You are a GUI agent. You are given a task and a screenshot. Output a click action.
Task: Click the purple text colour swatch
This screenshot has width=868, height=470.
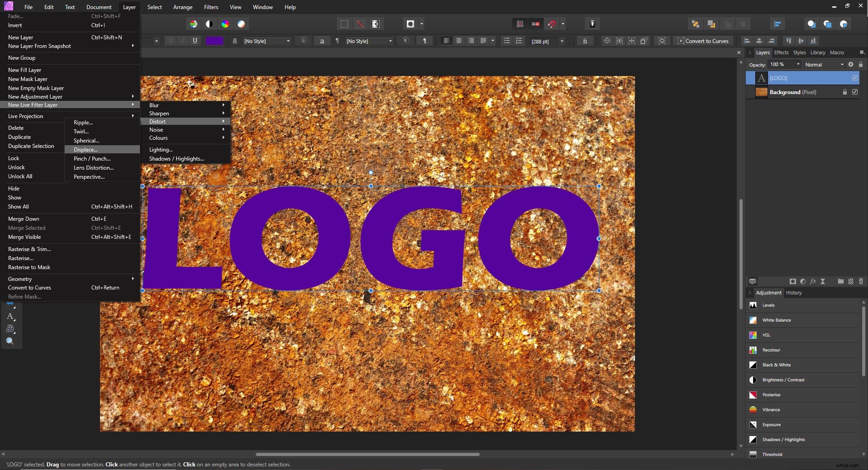pyautogui.click(x=215, y=41)
